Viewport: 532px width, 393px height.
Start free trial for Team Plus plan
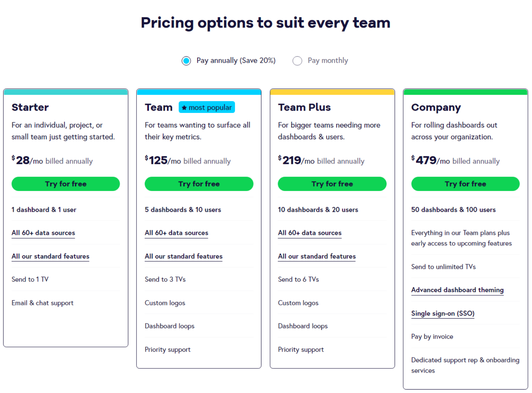[332, 184]
